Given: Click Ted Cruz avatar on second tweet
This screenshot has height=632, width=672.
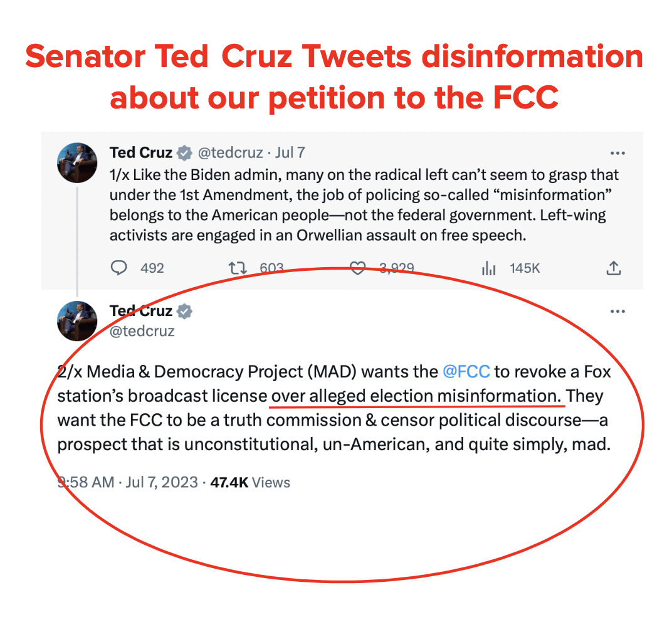Looking at the screenshot, I should tap(77, 321).
